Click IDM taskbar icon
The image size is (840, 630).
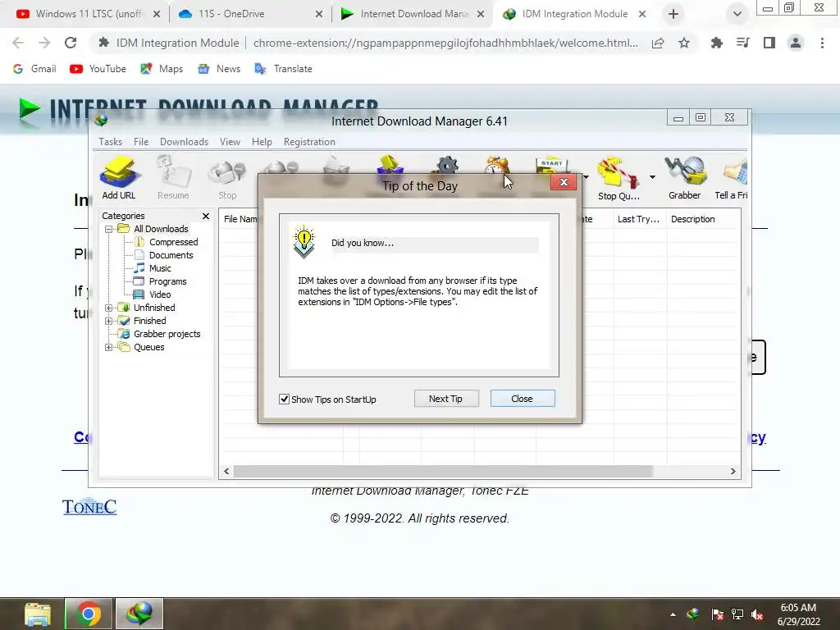coord(139,614)
